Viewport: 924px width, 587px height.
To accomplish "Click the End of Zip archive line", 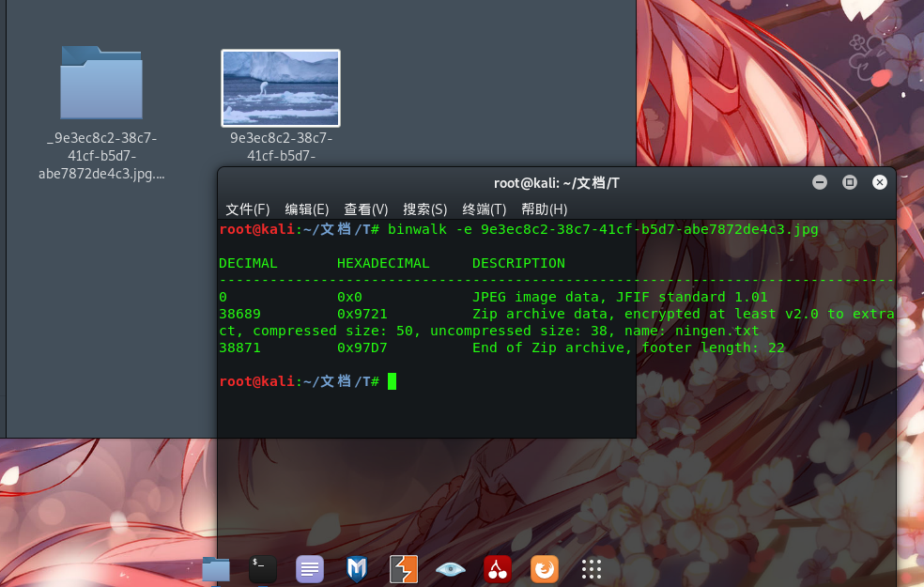I will pyautogui.click(x=628, y=348).
